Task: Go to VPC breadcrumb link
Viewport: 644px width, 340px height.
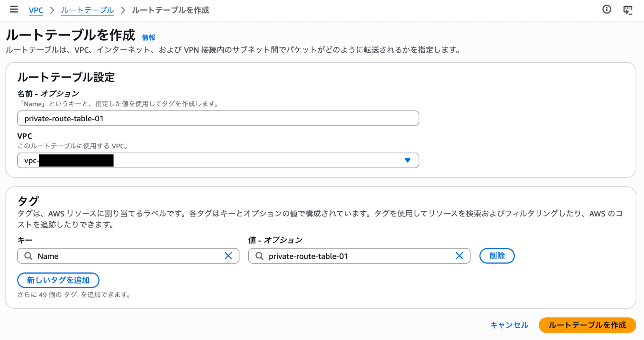Action: (x=36, y=10)
